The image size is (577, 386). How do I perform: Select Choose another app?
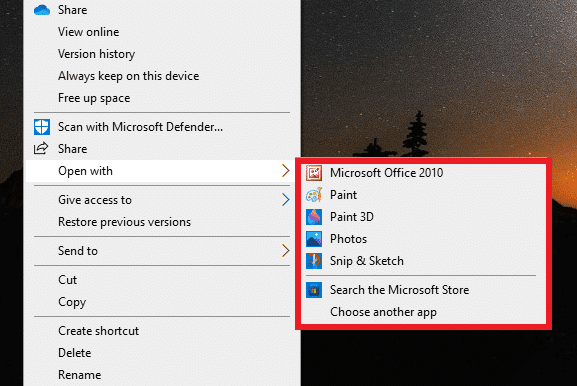(383, 312)
